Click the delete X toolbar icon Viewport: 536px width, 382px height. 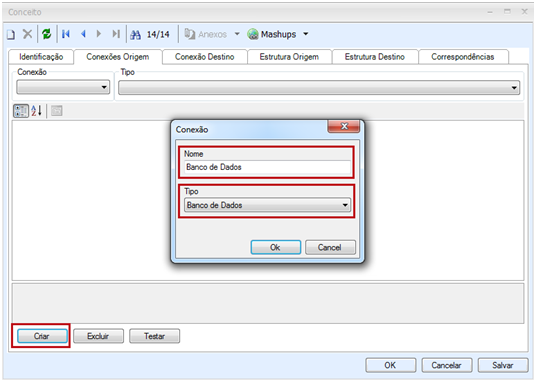(x=27, y=34)
